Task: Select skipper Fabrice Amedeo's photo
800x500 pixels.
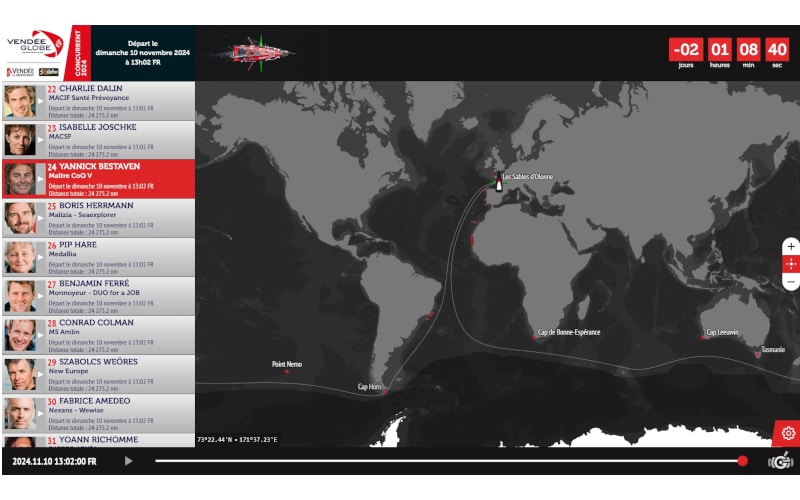Action: [x=20, y=414]
